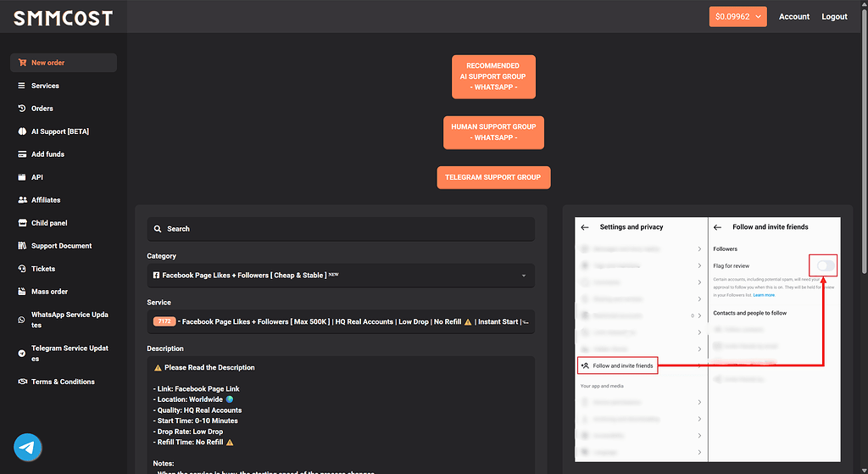Click the Category dropdown arrow
Viewport: 868px width, 474px height.
(524, 276)
